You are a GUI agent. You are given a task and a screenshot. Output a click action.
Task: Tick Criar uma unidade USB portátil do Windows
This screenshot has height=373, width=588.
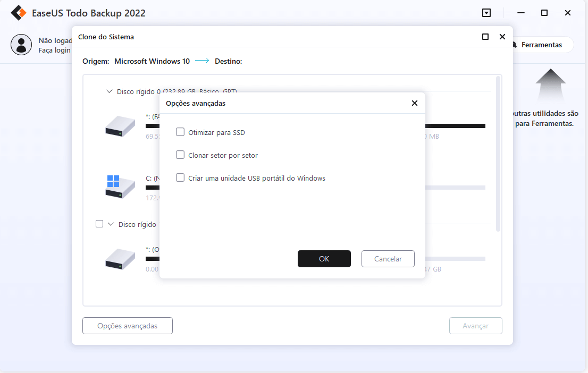point(180,177)
